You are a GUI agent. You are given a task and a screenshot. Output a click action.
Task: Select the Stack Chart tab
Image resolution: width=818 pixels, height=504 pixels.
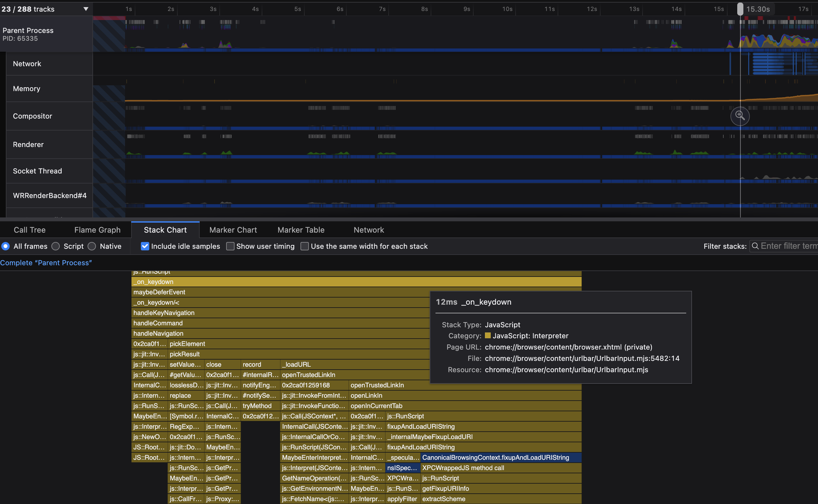point(165,230)
